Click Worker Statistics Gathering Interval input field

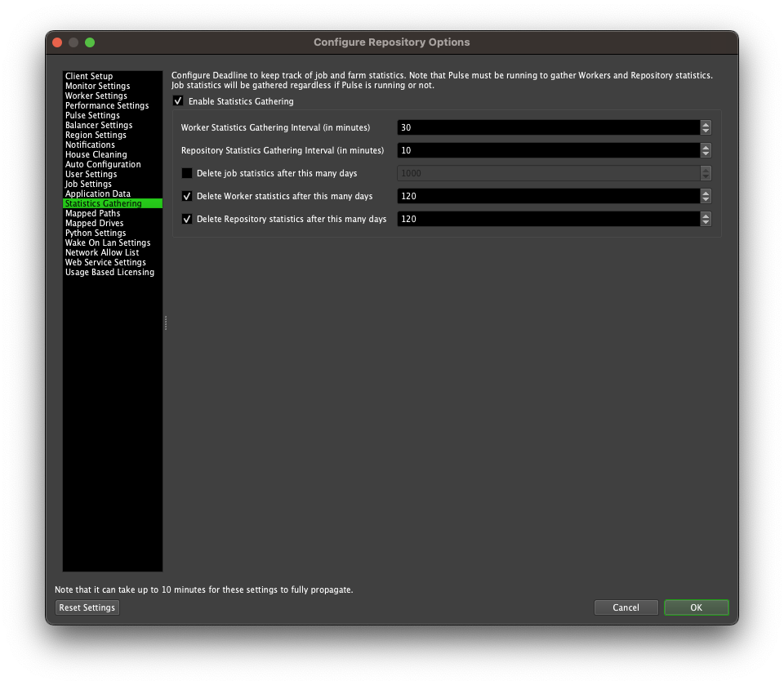click(x=547, y=127)
